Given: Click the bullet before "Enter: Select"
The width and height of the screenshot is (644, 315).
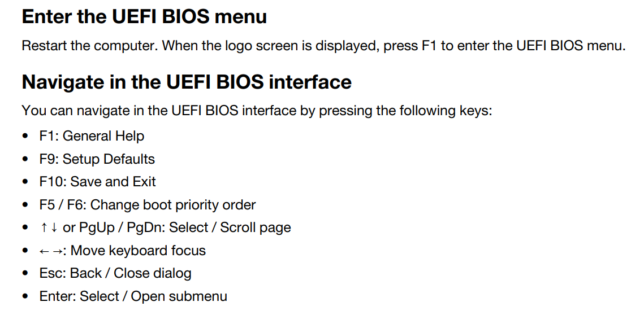Looking at the screenshot, I should tap(26, 296).
